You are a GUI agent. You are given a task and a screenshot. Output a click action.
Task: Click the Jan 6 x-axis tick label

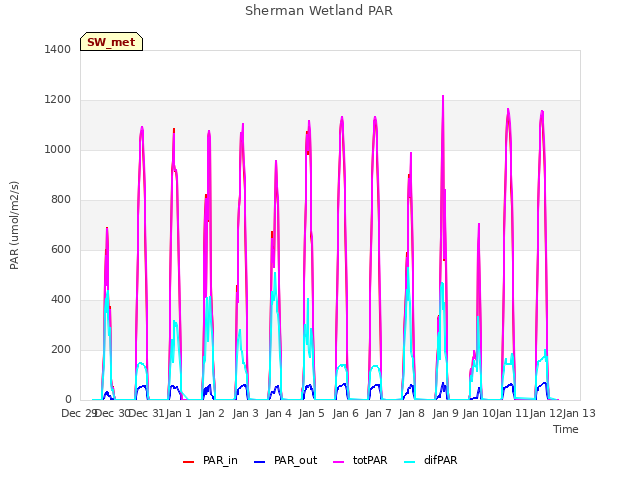coord(345,413)
